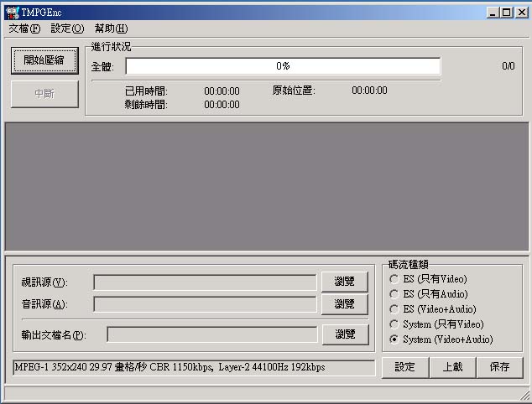Click the 上載 button
The height and width of the screenshot is (404, 532).
[x=452, y=367]
